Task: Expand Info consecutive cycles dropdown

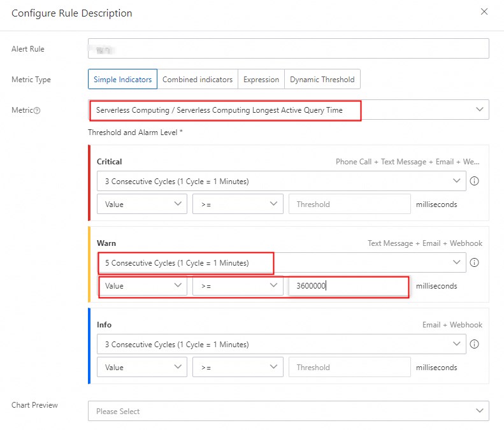Action: pos(281,344)
